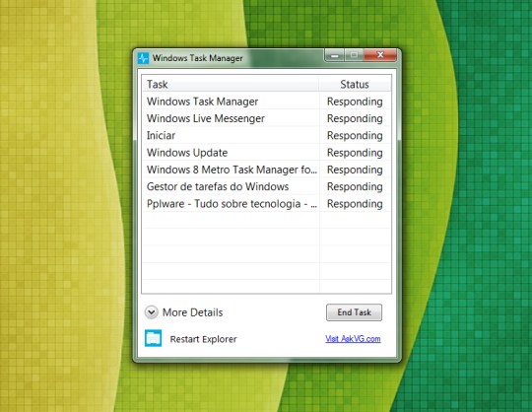Click the More Details label

click(x=192, y=312)
